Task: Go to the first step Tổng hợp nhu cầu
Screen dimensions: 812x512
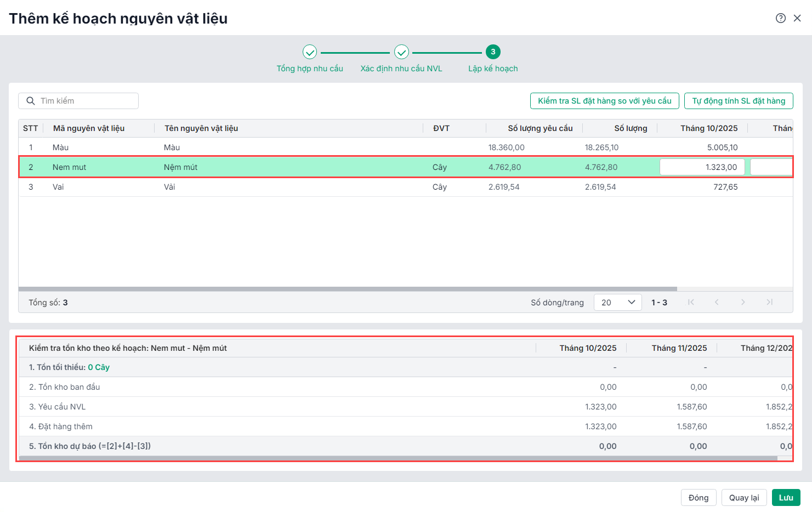Action: pos(310,52)
